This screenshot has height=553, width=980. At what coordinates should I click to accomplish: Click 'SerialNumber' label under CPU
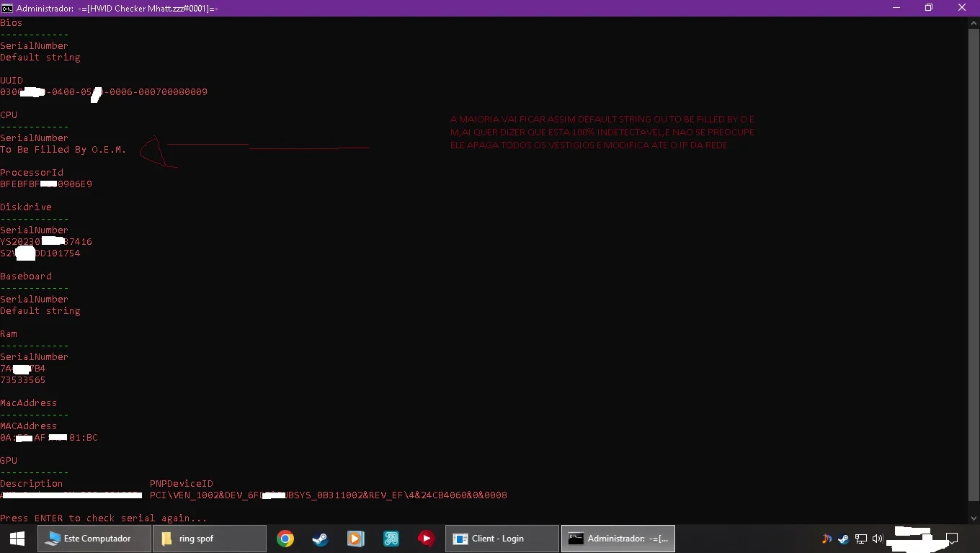pos(35,138)
